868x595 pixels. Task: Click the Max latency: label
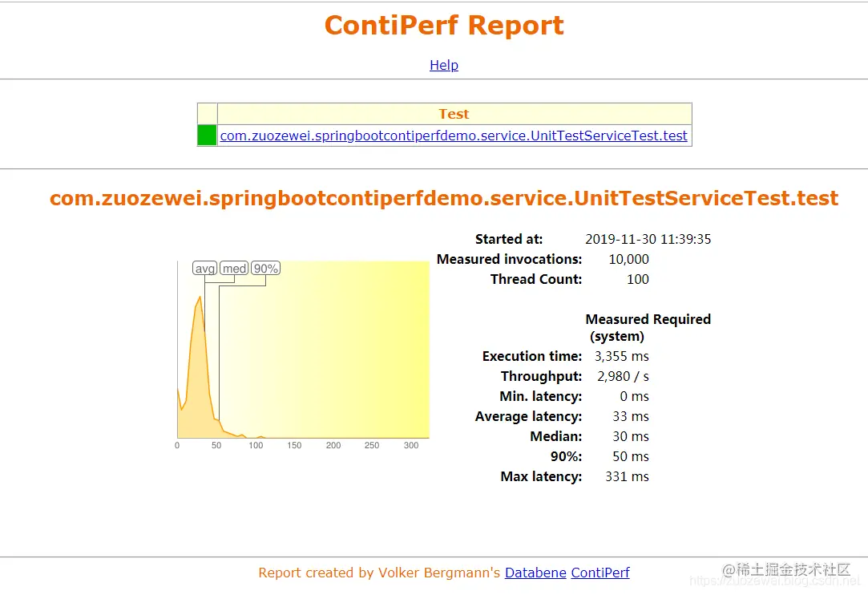[x=541, y=476]
